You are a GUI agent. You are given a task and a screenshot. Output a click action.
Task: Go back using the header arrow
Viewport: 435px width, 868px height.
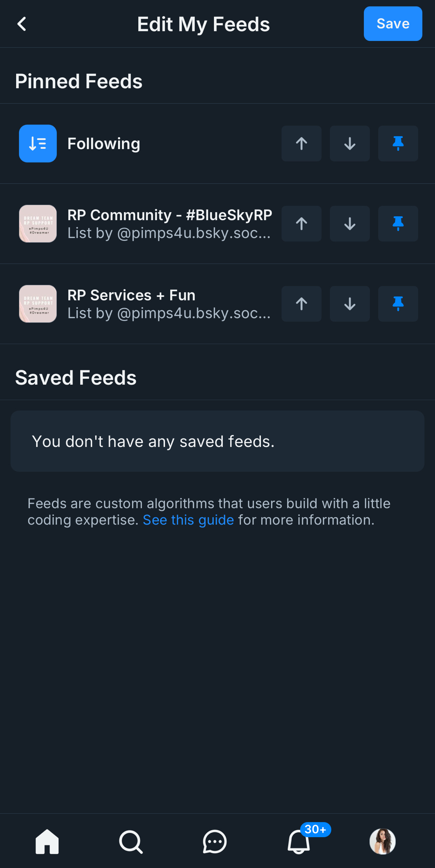[x=22, y=24]
